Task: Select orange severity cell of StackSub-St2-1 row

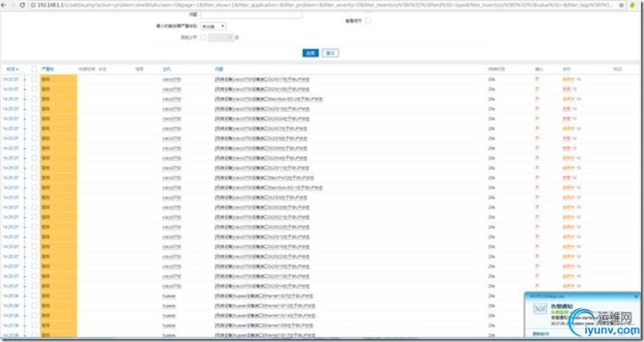Action: (59, 188)
